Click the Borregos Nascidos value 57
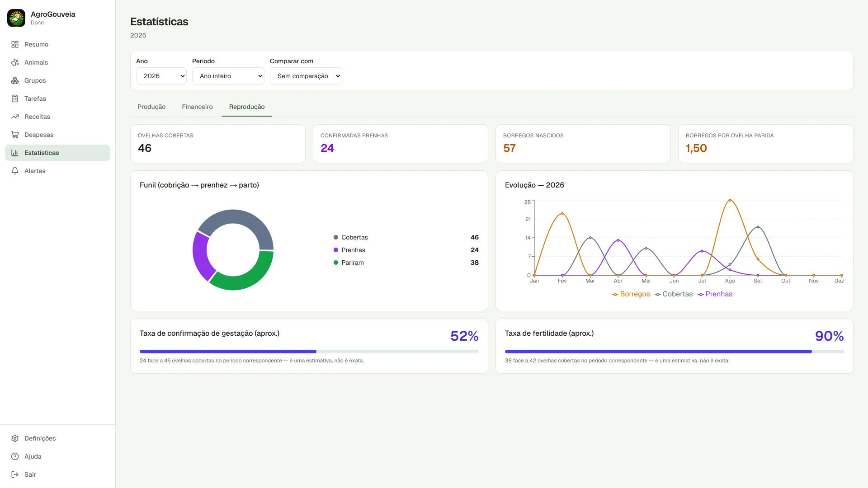Image resolution: width=868 pixels, height=488 pixels. click(509, 148)
